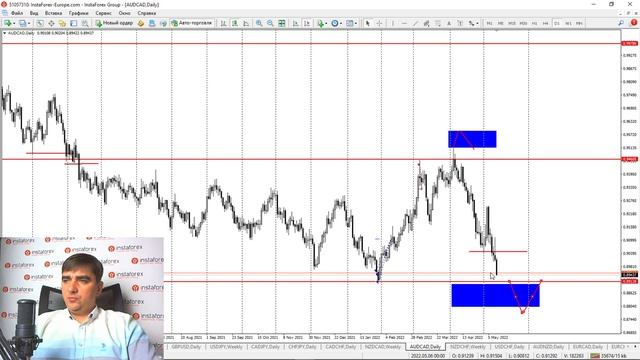Expand the arrows objects dropdown
Viewport: 640px width, 360px height.
pyautogui.click(x=477, y=24)
